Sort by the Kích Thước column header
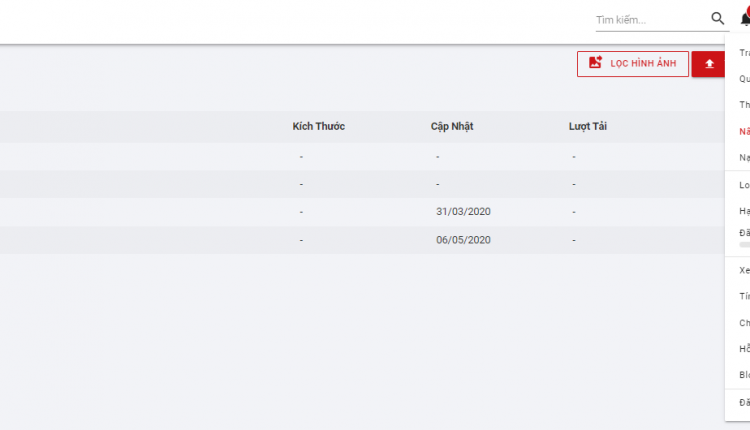Image resolution: width=750 pixels, height=430 pixels. click(319, 126)
